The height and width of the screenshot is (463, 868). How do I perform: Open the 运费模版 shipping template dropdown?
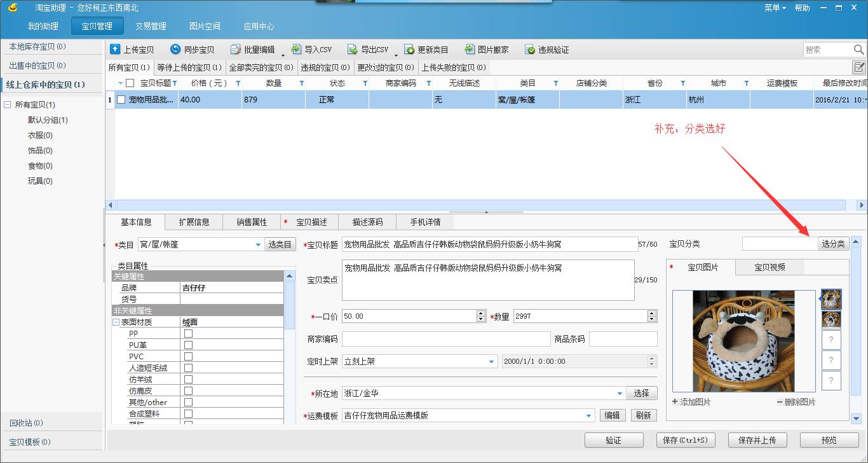pyautogui.click(x=588, y=415)
